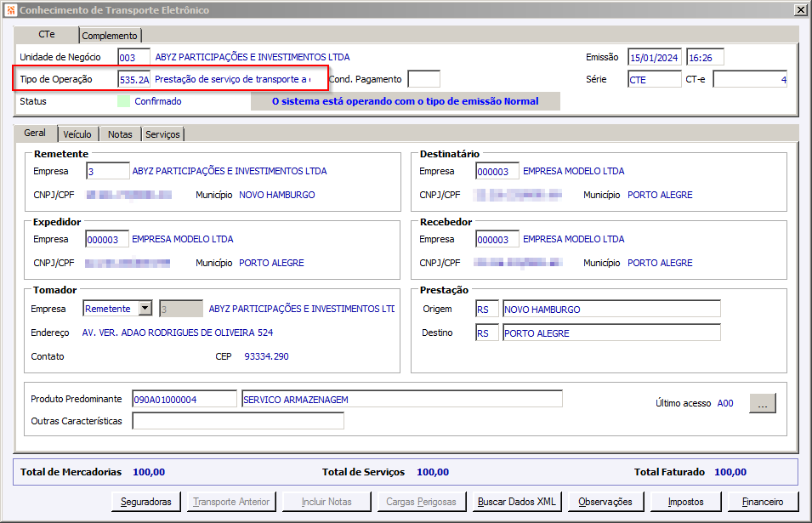Click the Tipo de Operação code field

pos(134,80)
